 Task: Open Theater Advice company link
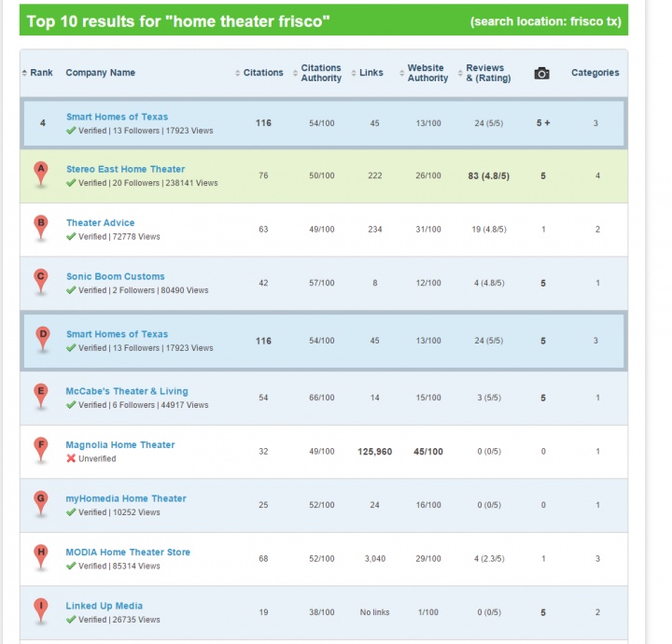pos(100,223)
